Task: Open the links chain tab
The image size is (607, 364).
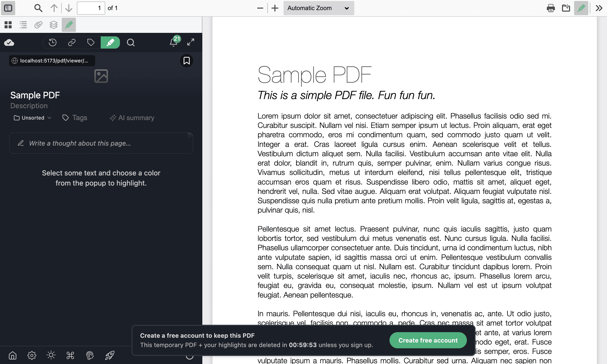Action: point(72,42)
